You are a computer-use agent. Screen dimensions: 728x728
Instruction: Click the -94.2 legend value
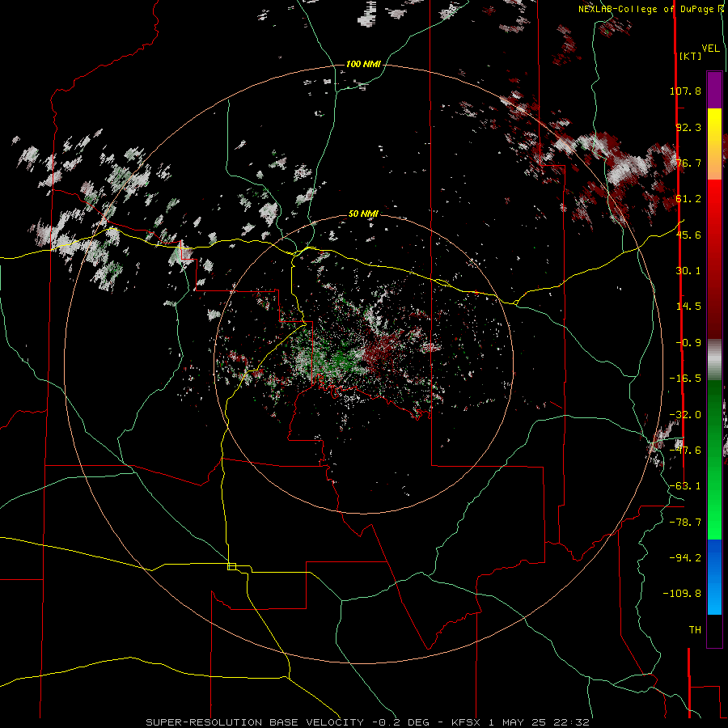pos(685,558)
